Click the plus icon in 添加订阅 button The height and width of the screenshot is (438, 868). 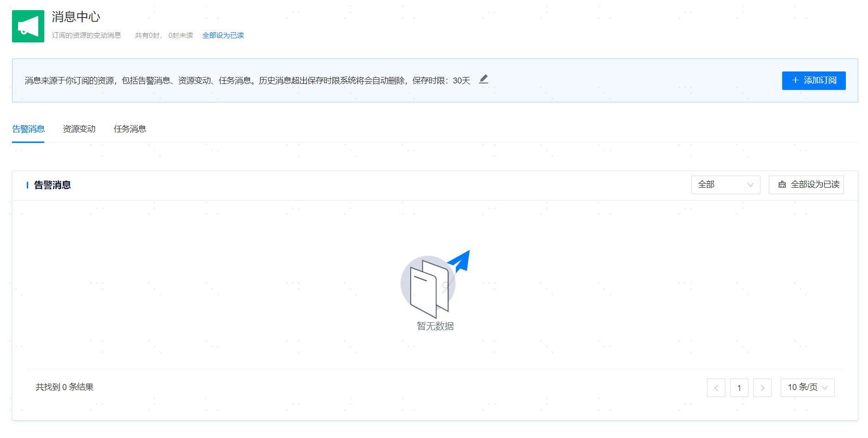pyautogui.click(x=795, y=80)
